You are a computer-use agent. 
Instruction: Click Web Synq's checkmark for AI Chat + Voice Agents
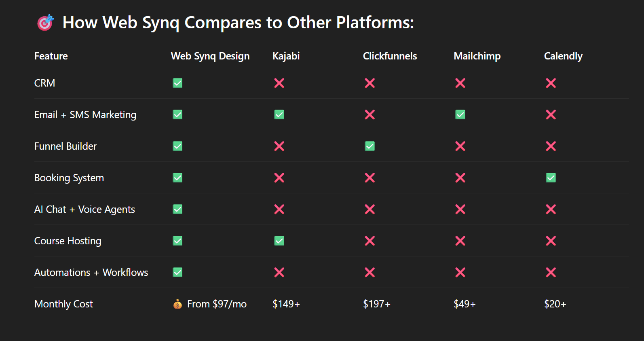(x=177, y=209)
